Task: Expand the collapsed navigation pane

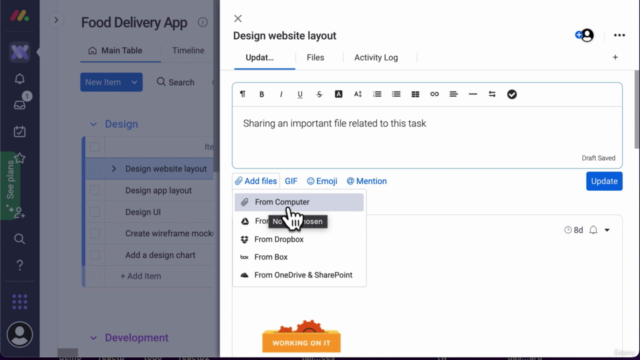Action: point(56,20)
